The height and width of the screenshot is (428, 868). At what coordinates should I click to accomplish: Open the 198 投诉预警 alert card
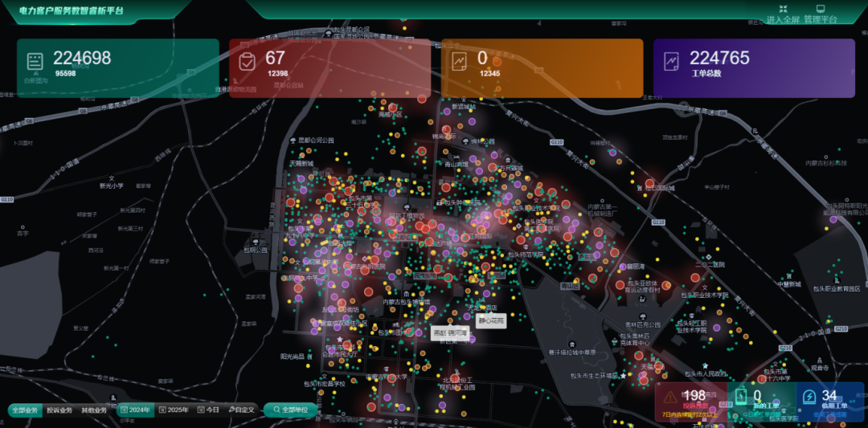tap(690, 401)
